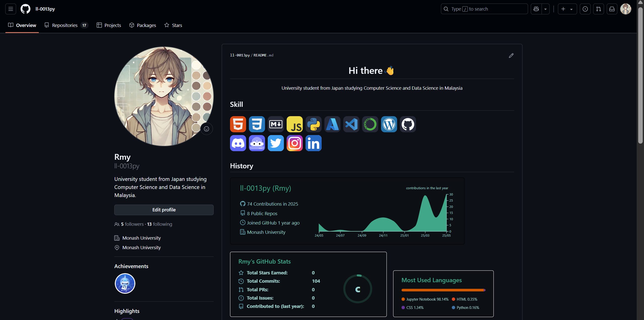Screen dimensions: 644x320
Task: Select the Overview tab
Action: (22, 25)
